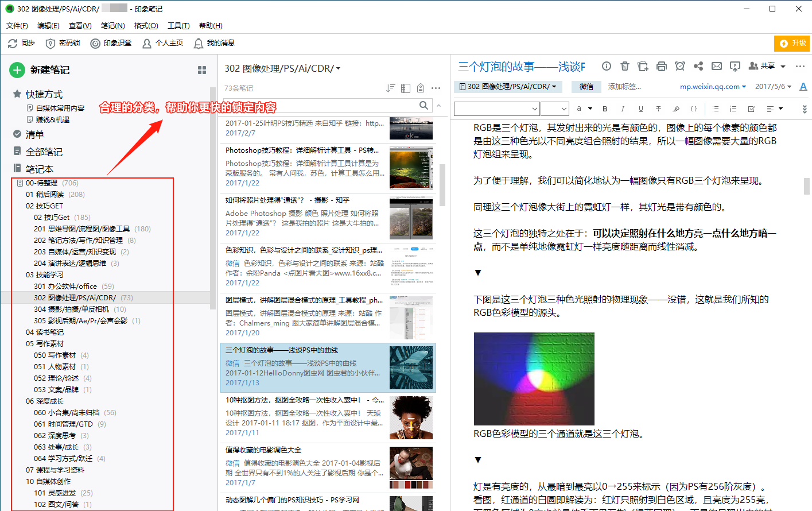
Task: Open the 文件 menu
Action: 17,26
